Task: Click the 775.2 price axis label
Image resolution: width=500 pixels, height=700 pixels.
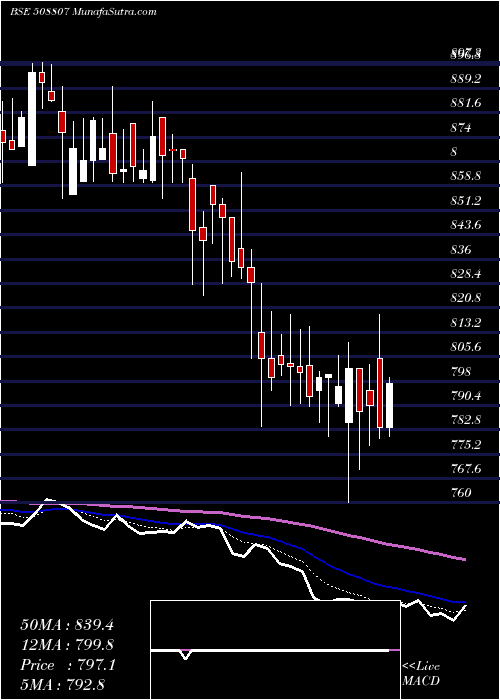Action: [466, 444]
